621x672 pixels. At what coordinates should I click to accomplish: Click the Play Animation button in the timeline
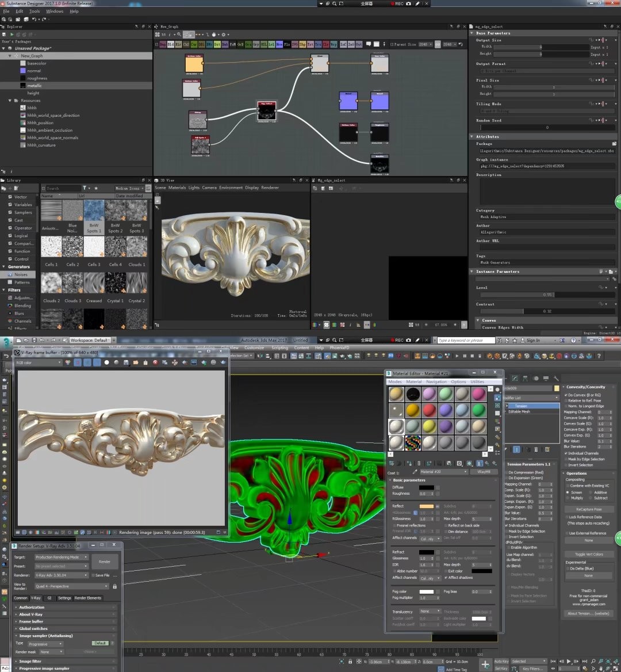point(569,661)
